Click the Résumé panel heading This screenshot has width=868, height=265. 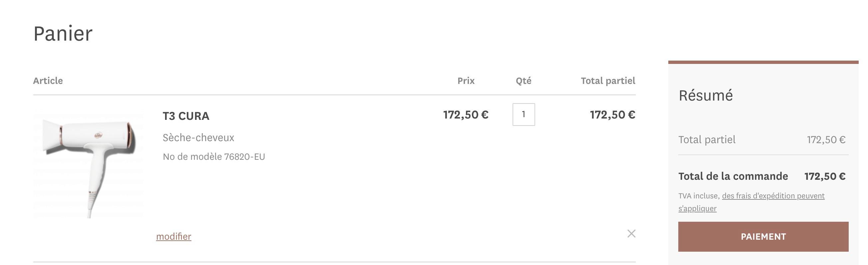tap(706, 96)
